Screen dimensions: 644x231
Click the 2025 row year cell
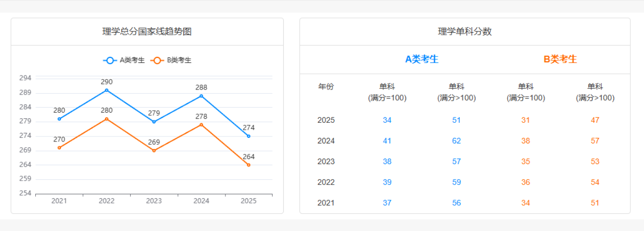tap(326, 120)
